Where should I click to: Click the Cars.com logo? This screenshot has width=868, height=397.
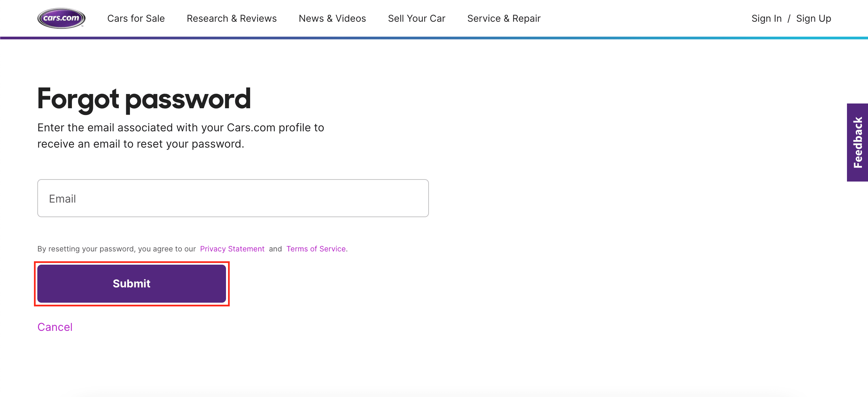(61, 18)
